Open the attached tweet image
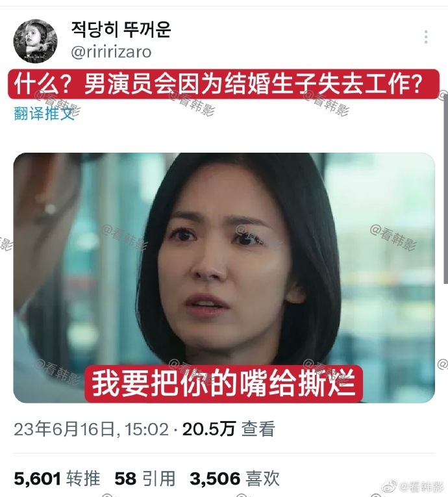Screen dimensions: 448x497 point(224,277)
